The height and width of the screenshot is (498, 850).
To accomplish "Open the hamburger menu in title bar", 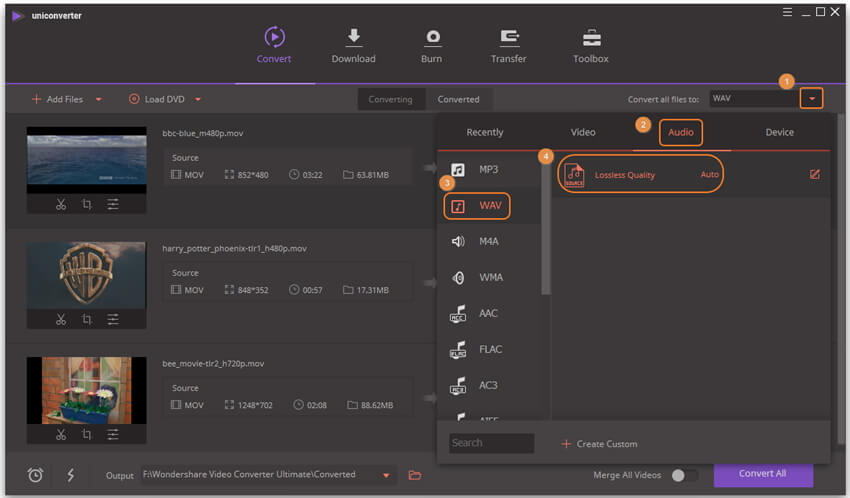I will (x=787, y=12).
